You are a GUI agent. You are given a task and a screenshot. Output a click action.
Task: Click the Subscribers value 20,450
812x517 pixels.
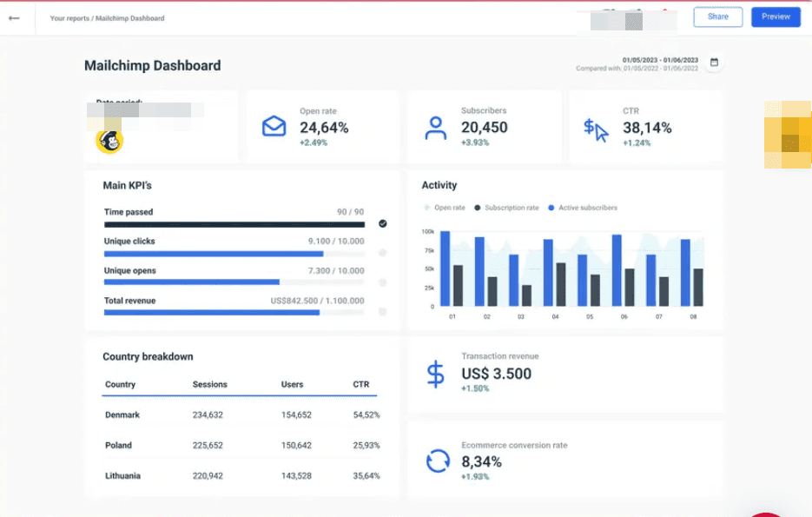tap(485, 128)
